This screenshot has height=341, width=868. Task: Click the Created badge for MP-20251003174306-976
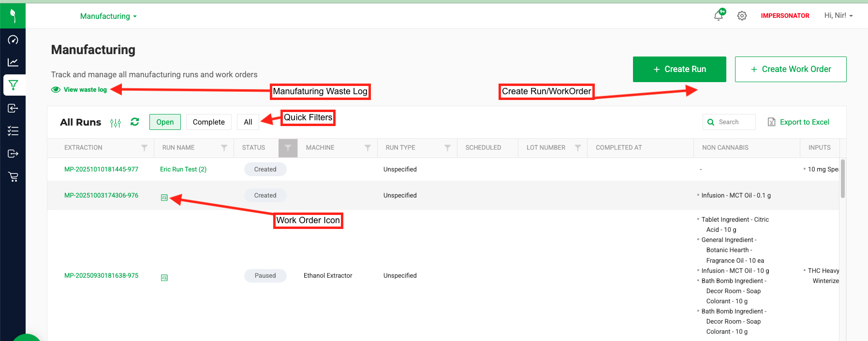tap(265, 195)
